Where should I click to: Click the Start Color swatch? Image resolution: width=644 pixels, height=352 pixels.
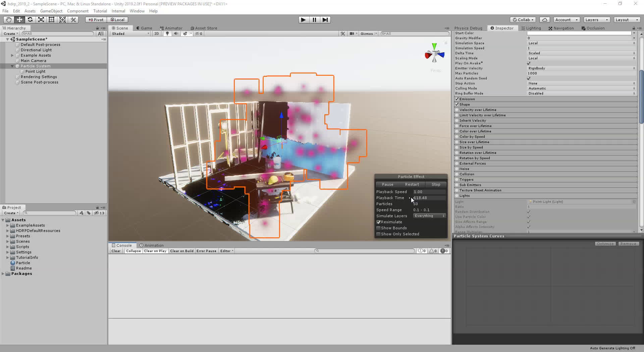click(579, 33)
